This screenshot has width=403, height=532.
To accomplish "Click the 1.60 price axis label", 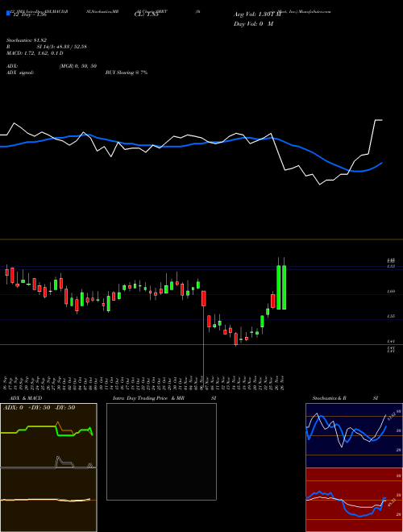I will (x=391, y=292).
